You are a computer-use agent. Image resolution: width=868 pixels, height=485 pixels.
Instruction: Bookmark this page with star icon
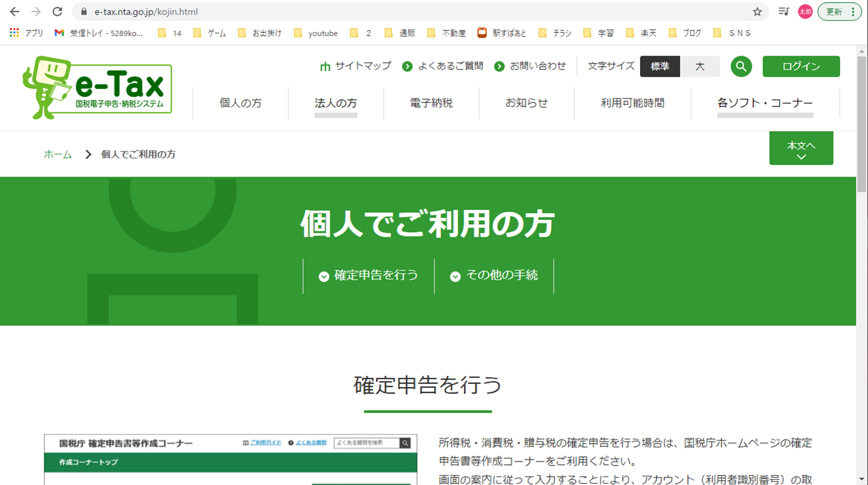(757, 11)
